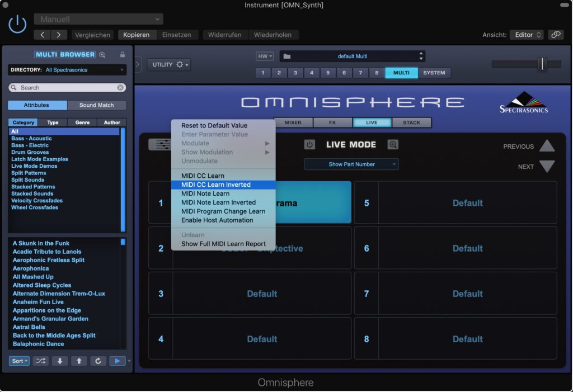
Task: Open the DIRECTORY All Spectrasonics dropdown
Action: coord(67,70)
